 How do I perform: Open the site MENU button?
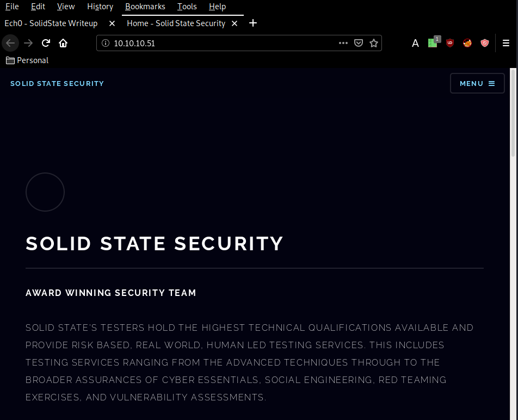[x=477, y=83]
